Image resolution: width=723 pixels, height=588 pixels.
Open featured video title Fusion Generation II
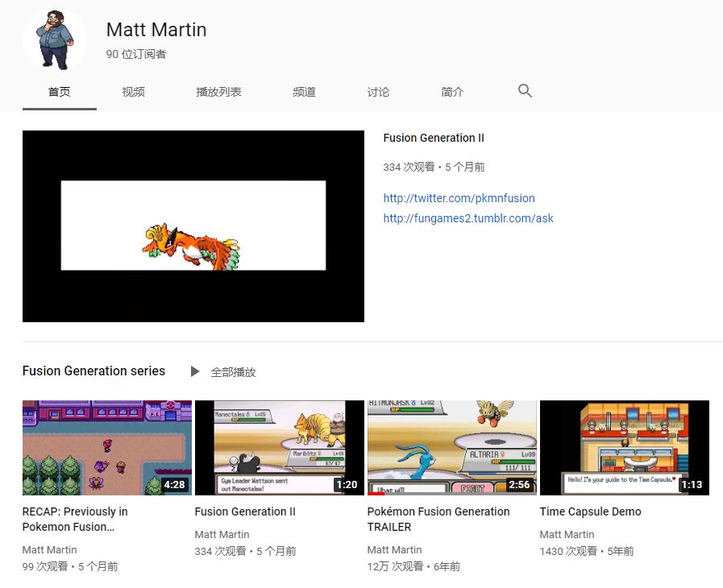pyautogui.click(x=434, y=138)
